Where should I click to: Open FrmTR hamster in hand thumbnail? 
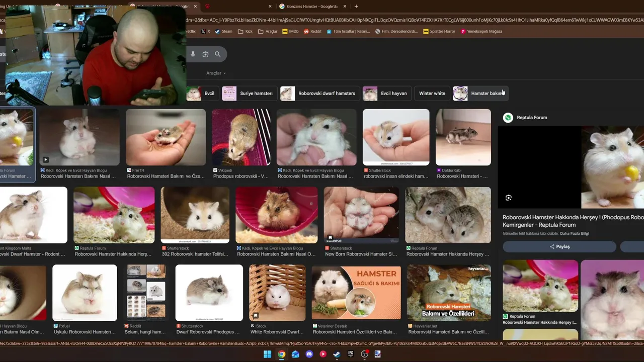click(166, 137)
